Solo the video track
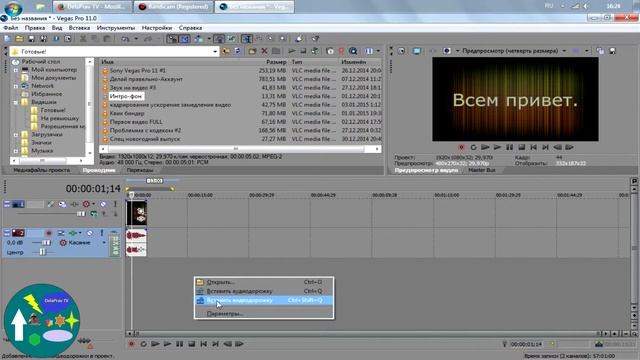Image resolution: width=640 pixels, height=360 pixels. pos(115,204)
